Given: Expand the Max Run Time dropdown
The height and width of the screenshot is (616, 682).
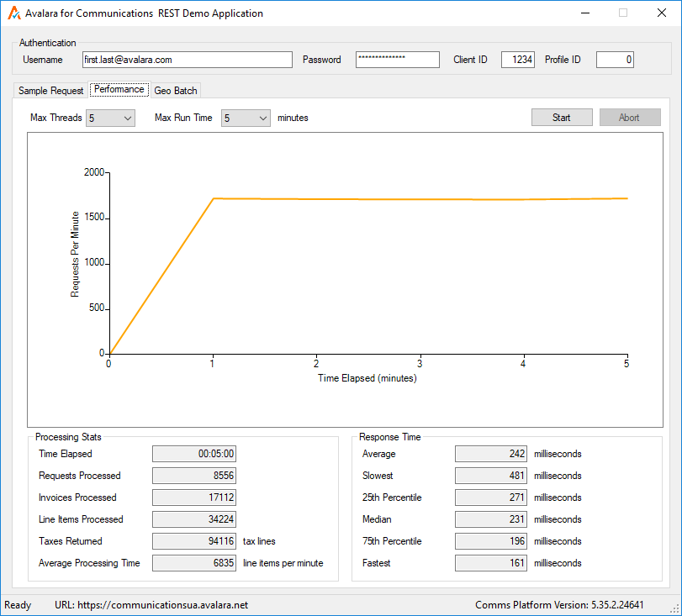Looking at the screenshot, I should (246, 118).
